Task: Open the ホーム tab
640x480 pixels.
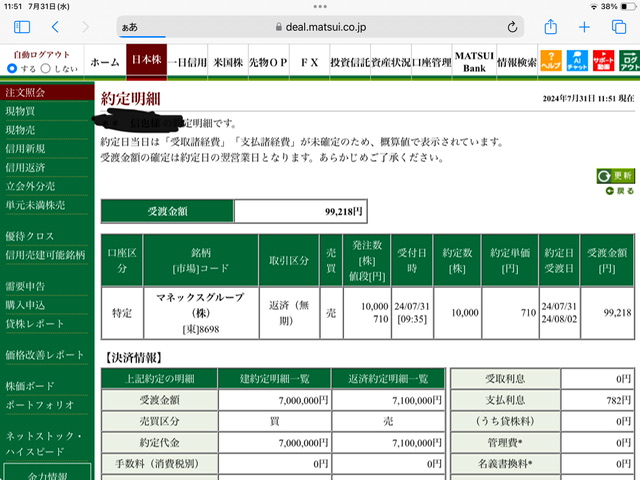Action: pos(105,62)
